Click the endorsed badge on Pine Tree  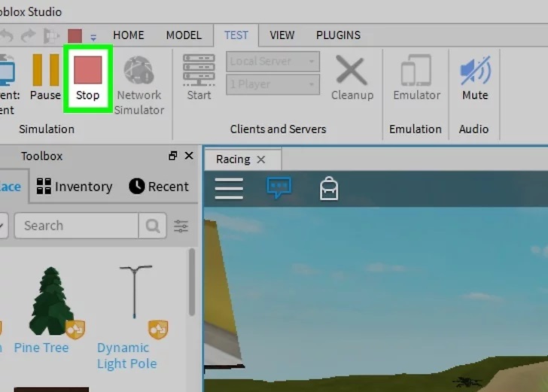(x=75, y=329)
